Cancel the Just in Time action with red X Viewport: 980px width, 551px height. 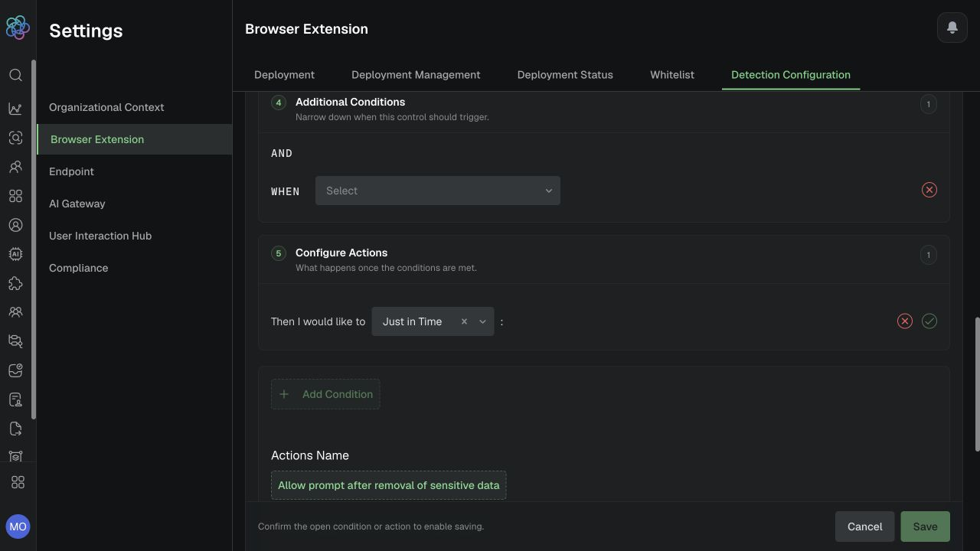[905, 321]
